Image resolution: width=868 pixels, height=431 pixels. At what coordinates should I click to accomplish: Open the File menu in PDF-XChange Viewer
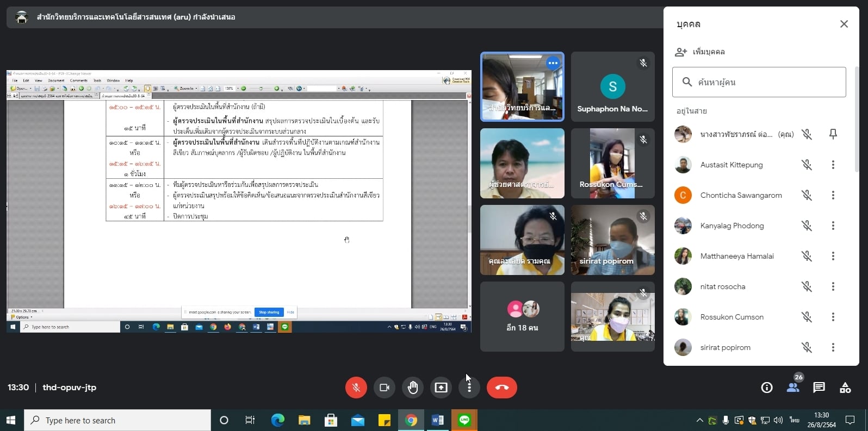15,80
